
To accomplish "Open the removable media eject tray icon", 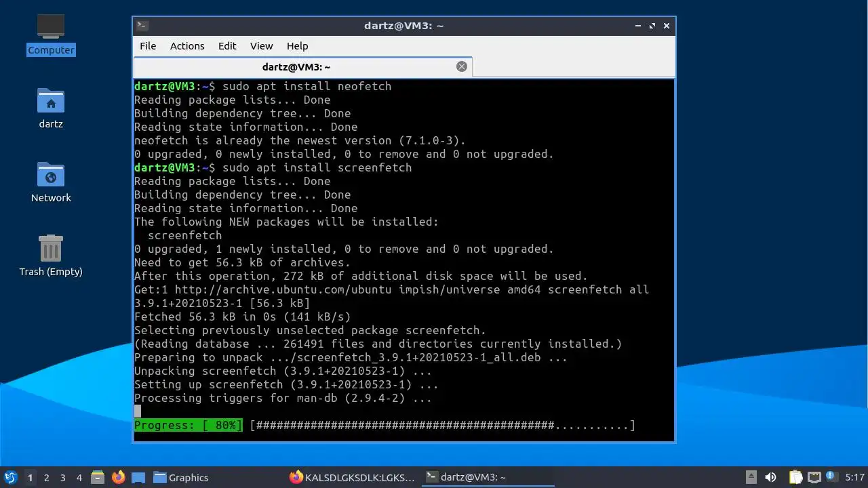I will pos(751,477).
